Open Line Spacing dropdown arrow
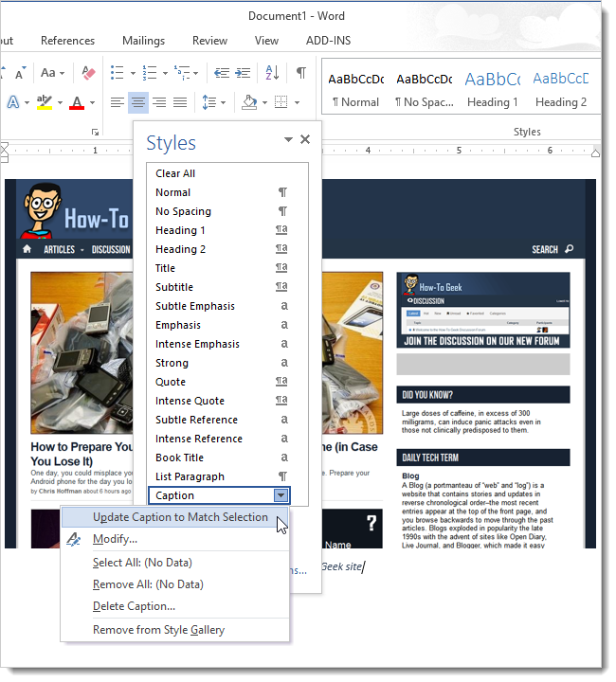The height and width of the screenshot is (682, 616). pos(223,103)
